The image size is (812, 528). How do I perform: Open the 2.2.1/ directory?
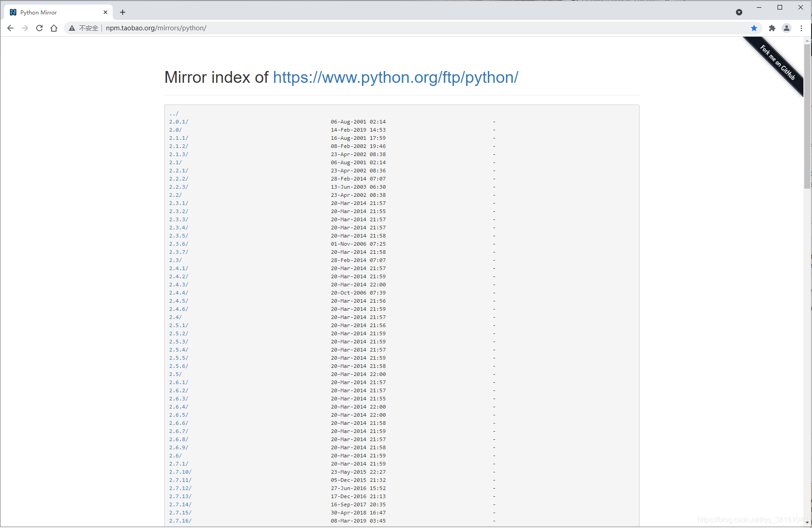click(x=179, y=171)
